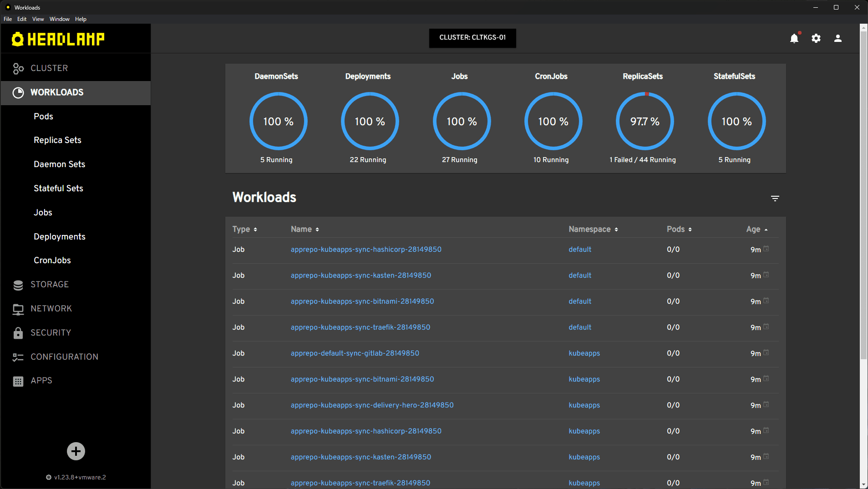Click the Workloads heading text

[264, 197]
